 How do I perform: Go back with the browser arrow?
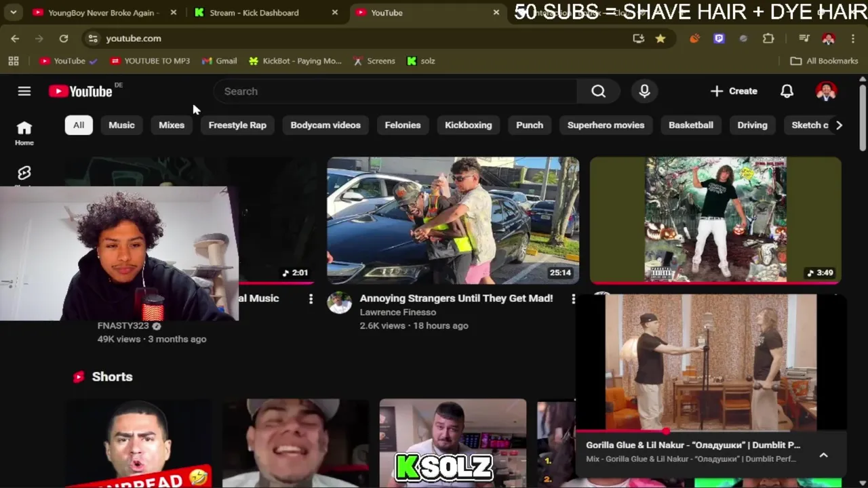(15, 39)
